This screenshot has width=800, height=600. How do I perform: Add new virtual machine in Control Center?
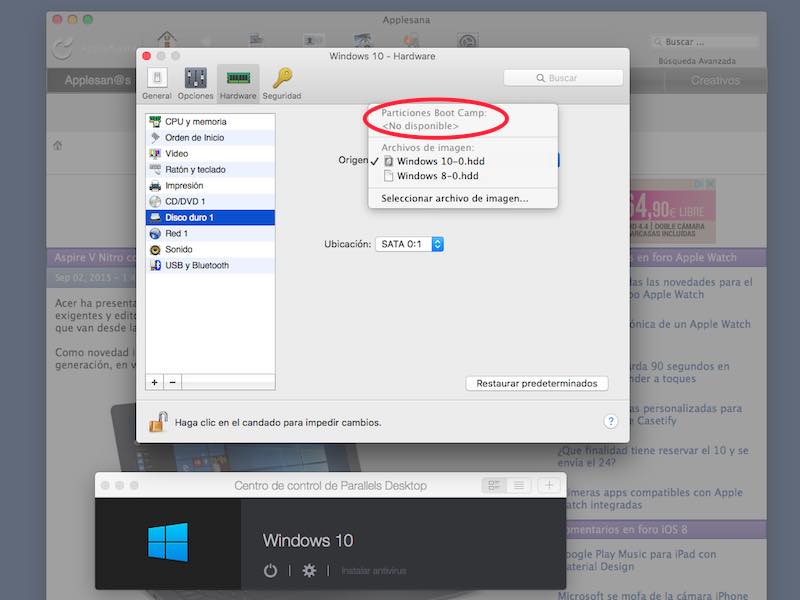click(x=549, y=485)
